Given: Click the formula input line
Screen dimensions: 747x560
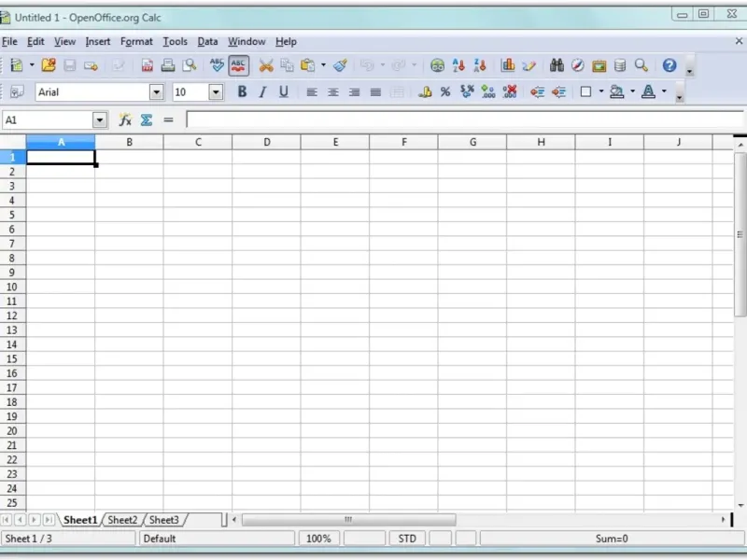Looking at the screenshot, I should click(x=464, y=120).
